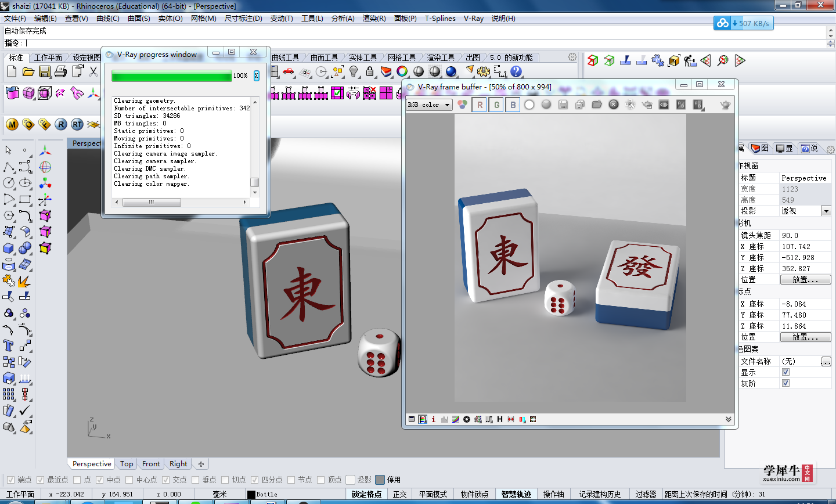This screenshot has width=836, height=504.
Task: Edit the 镜头焦距 value 90.0 field
Action: pos(805,235)
